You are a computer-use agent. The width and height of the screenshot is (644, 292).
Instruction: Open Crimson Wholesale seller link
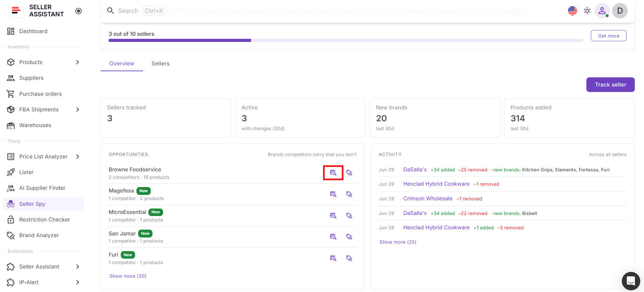(x=428, y=199)
